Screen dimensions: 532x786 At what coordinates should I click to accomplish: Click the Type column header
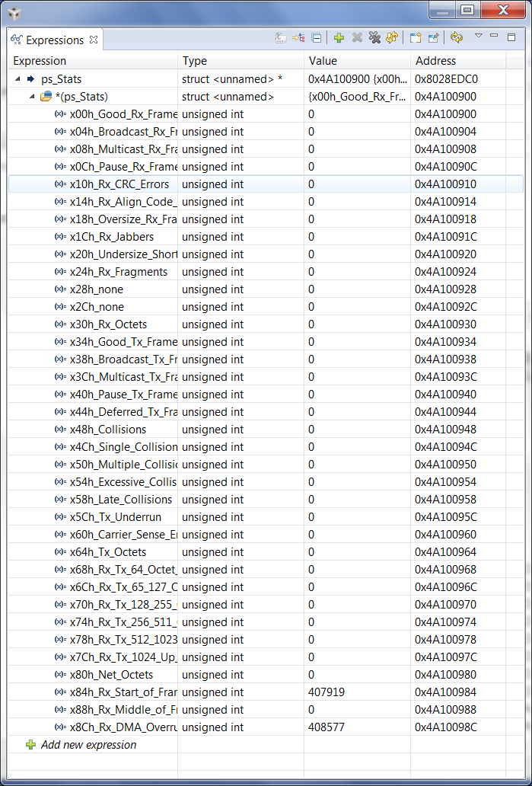[241, 61]
